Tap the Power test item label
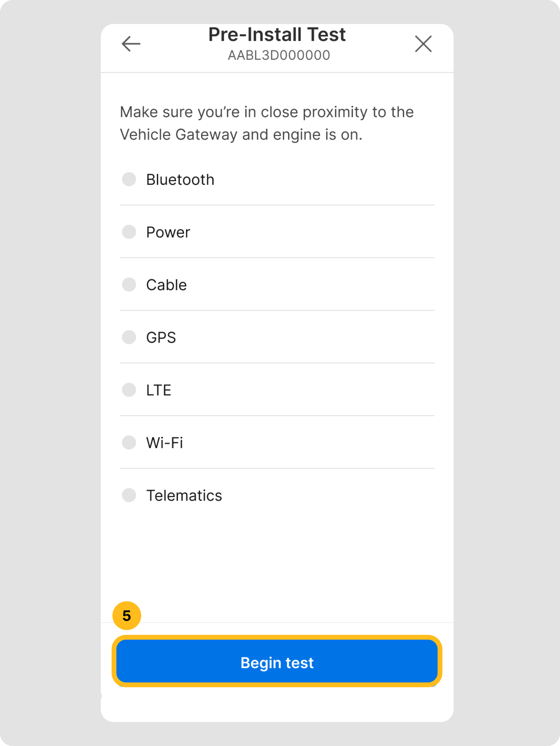Image resolution: width=560 pixels, height=746 pixels. [168, 232]
